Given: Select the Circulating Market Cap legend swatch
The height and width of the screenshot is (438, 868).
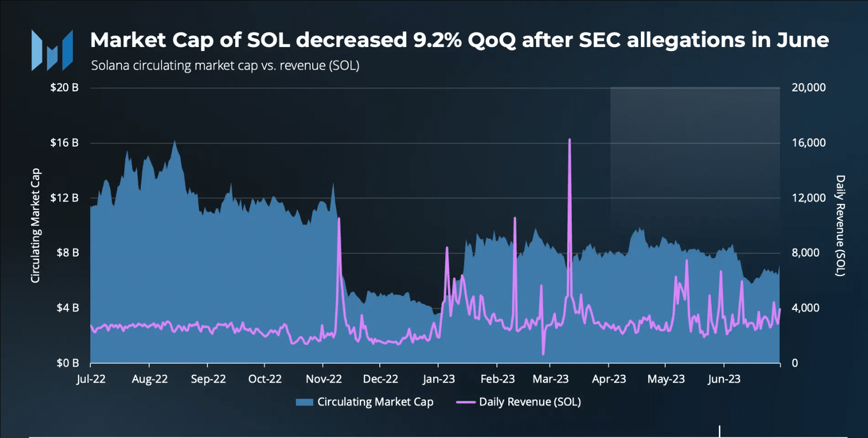Looking at the screenshot, I should point(304,402).
